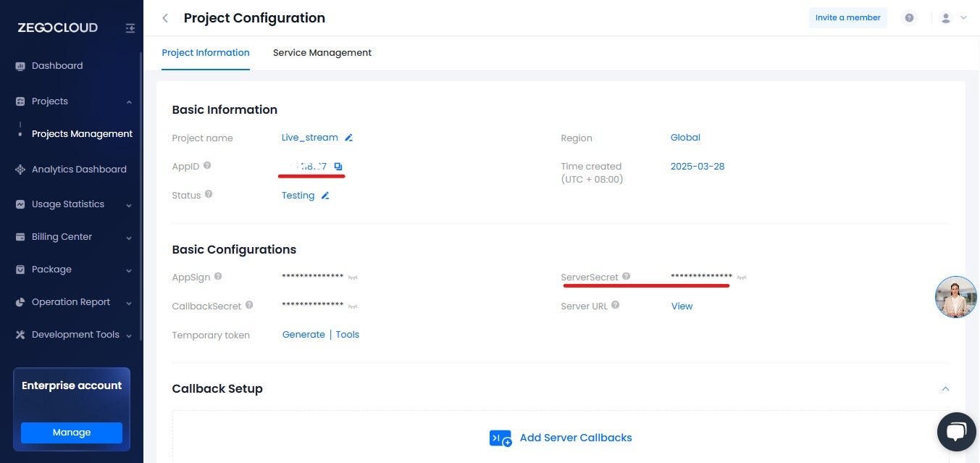Click the Live_stream project name
980x463 pixels.
310,138
